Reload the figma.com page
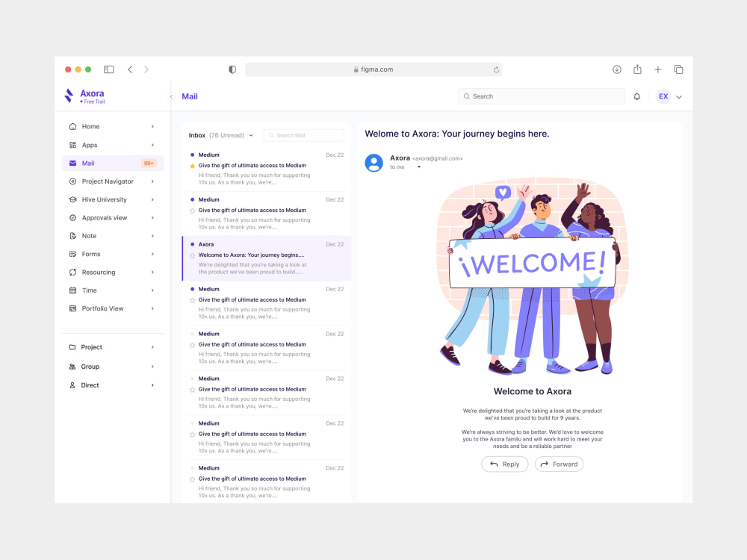Screen dimensions: 747x560 (x=497, y=69)
